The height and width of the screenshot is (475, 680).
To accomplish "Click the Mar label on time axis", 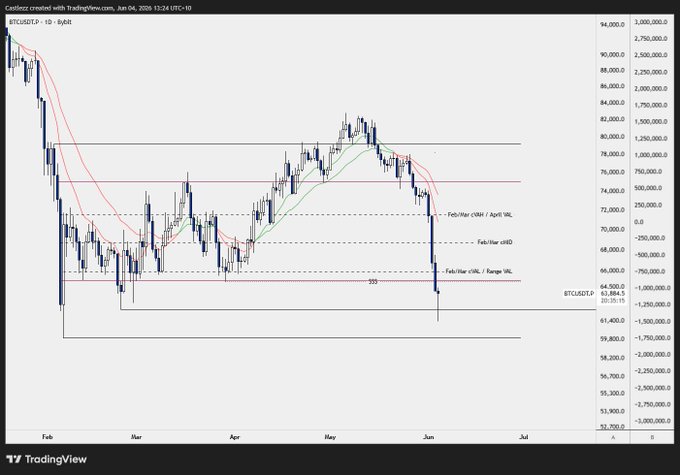I will point(136,437).
